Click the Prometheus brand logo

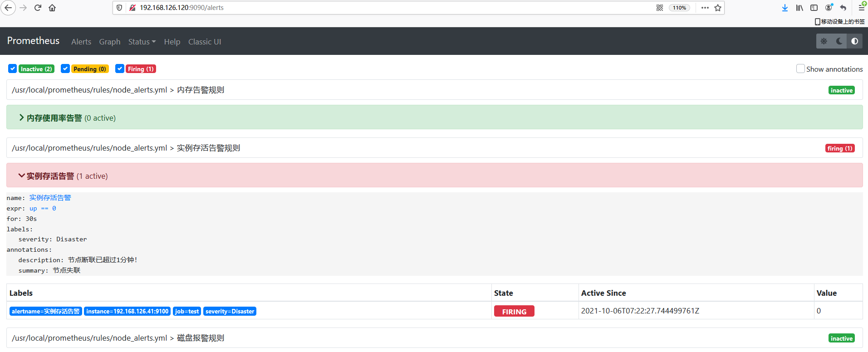click(33, 41)
